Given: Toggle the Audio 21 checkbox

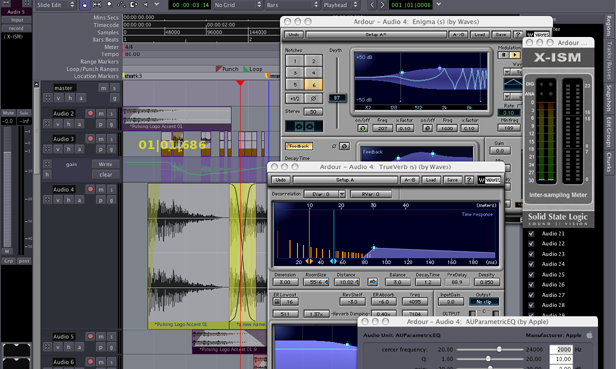Looking at the screenshot, I should coord(531,233).
